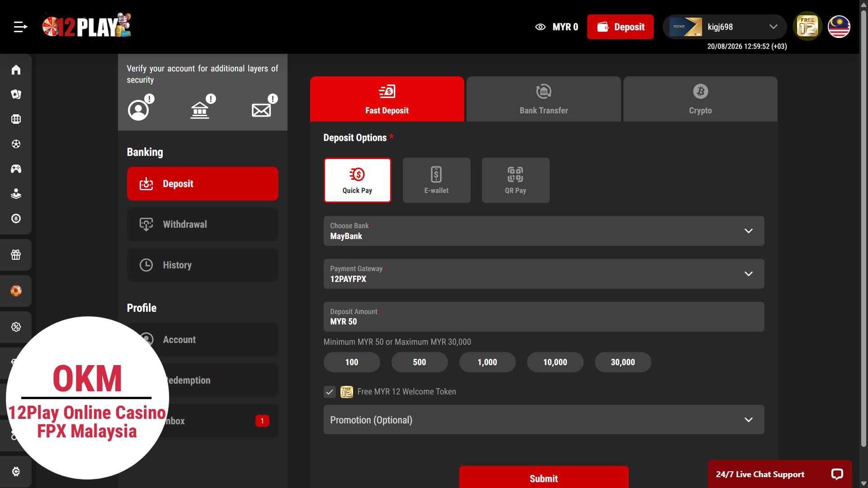Image resolution: width=868 pixels, height=488 pixels.
Task: Choose the 30,000 quick amount
Action: tap(623, 362)
